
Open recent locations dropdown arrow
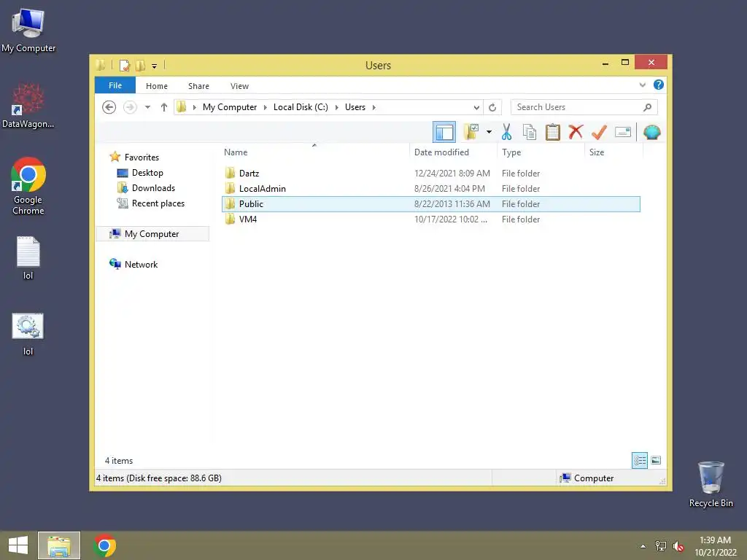pyautogui.click(x=147, y=107)
